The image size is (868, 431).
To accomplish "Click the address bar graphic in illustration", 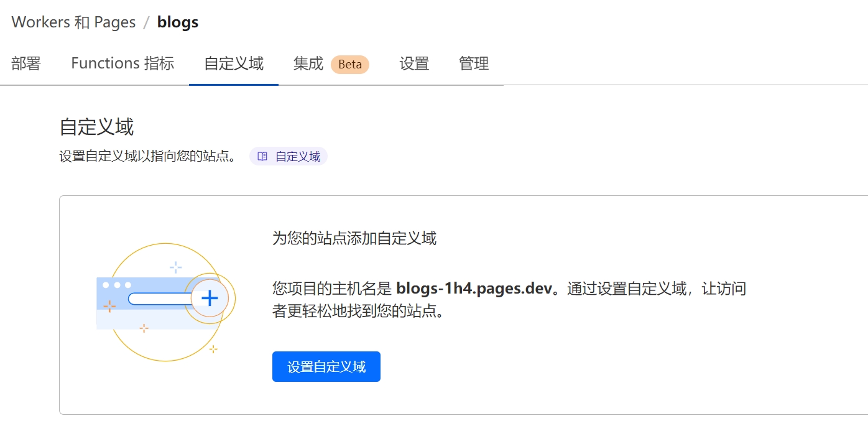I will click(x=160, y=299).
